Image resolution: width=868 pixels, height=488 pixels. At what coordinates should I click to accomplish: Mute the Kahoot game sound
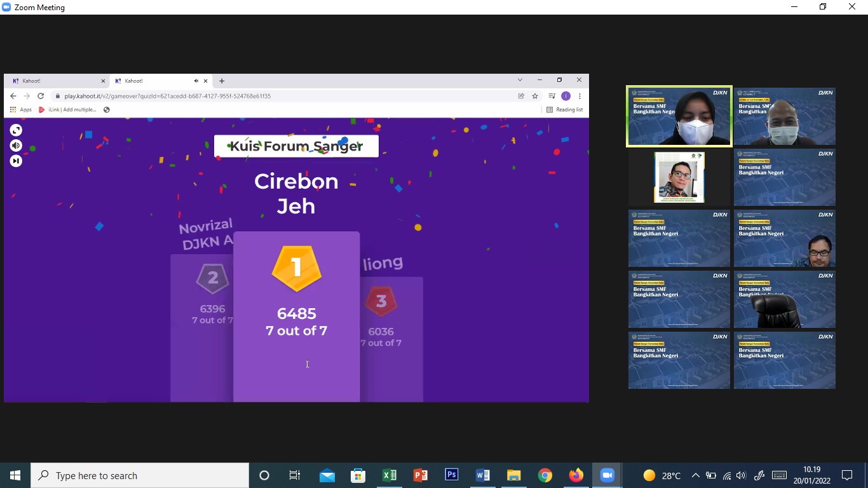coord(16,146)
